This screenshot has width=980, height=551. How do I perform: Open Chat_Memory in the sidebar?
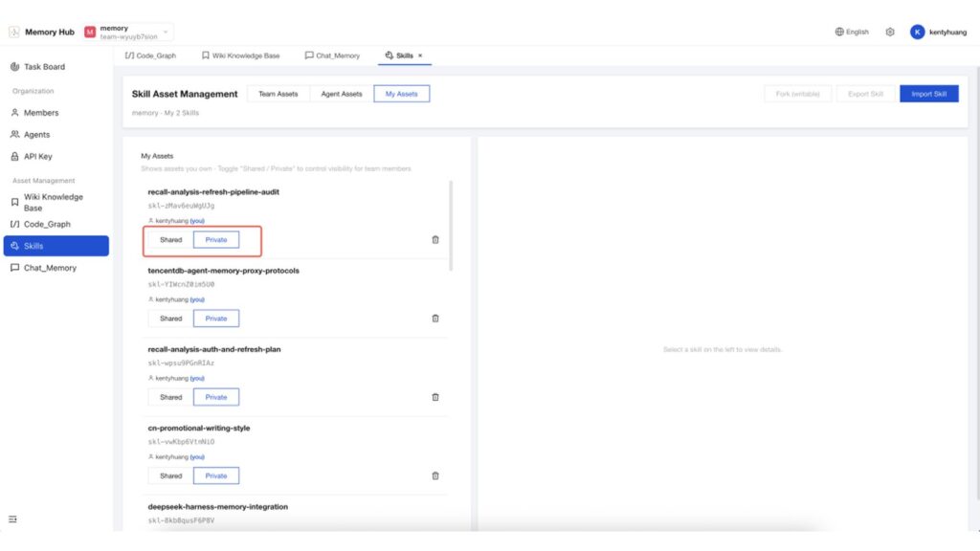[56, 268]
